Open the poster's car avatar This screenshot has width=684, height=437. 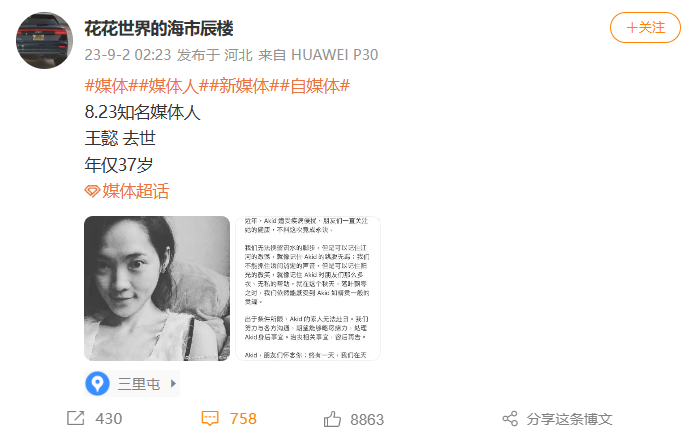point(44,40)
